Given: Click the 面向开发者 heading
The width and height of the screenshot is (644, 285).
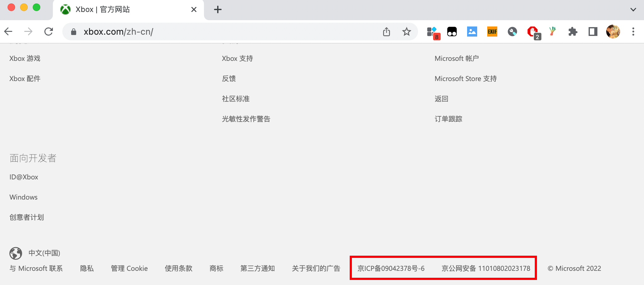Looking at the screenshot, I should coord(33,158).
